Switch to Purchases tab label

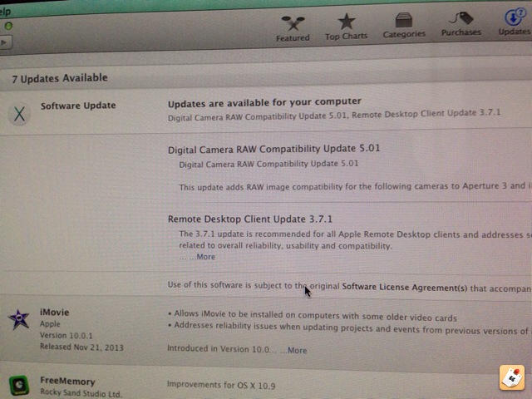461,32
